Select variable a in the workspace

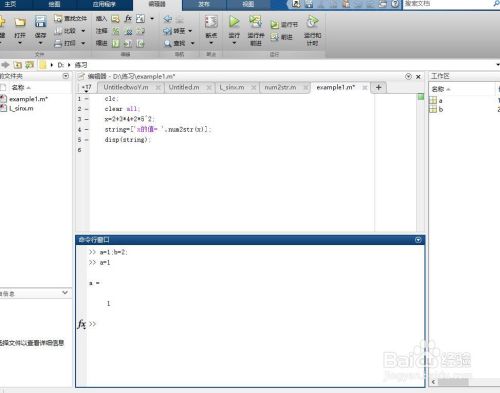[x=440, y=100]
